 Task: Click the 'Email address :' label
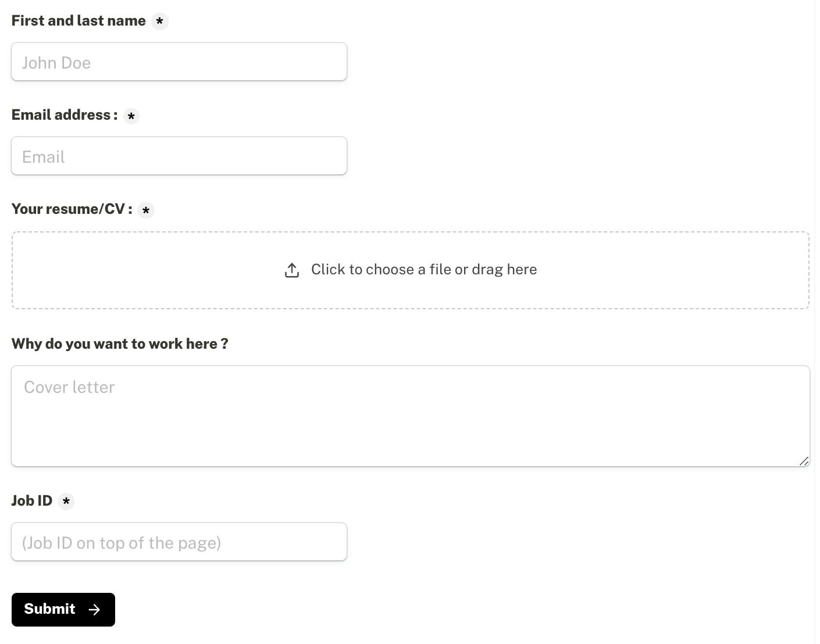point(65,115)
